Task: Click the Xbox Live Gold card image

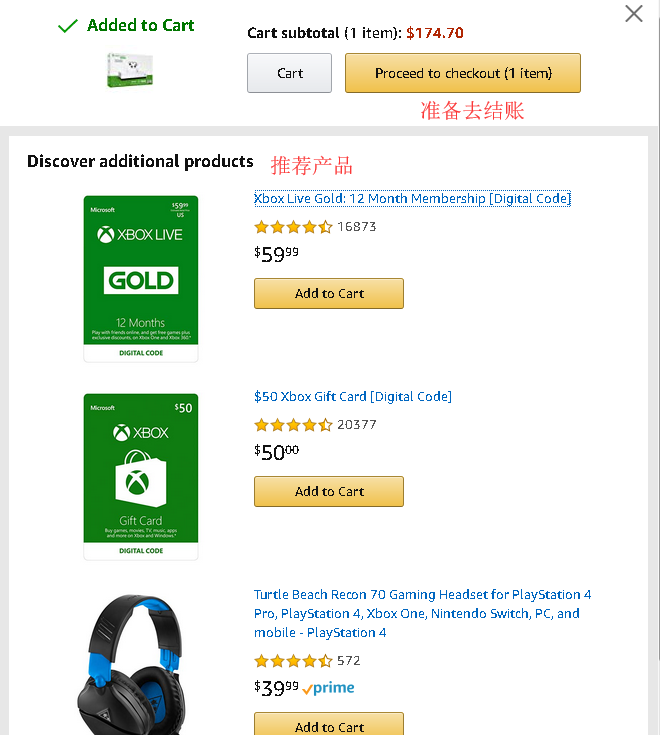Action: 141,278
